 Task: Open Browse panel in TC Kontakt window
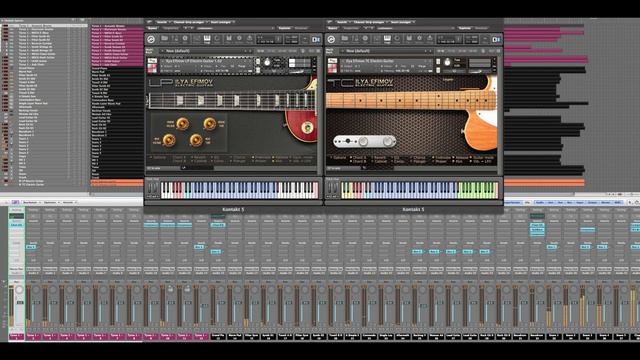coord(345,39)
